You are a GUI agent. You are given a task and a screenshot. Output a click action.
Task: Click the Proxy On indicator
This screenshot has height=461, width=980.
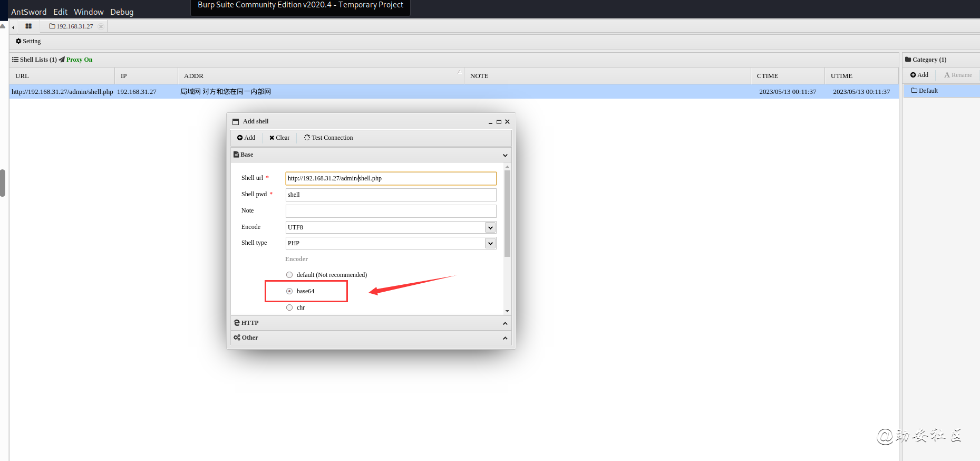75,60
